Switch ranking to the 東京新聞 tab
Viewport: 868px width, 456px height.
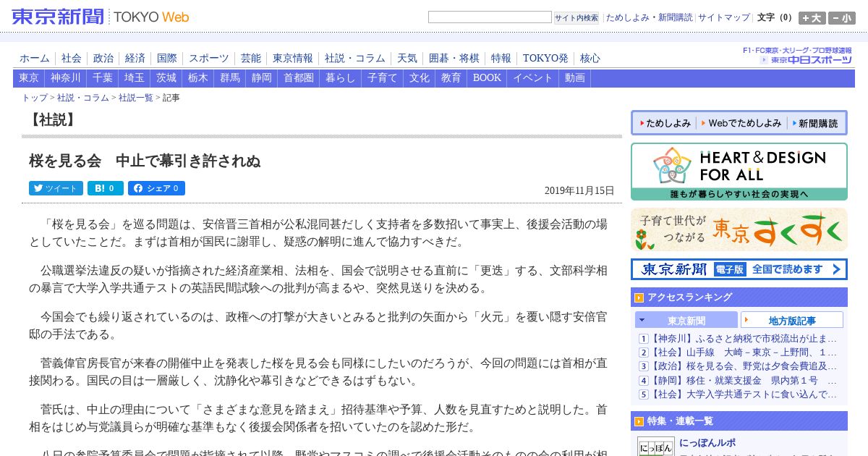[x=686, y=320]
